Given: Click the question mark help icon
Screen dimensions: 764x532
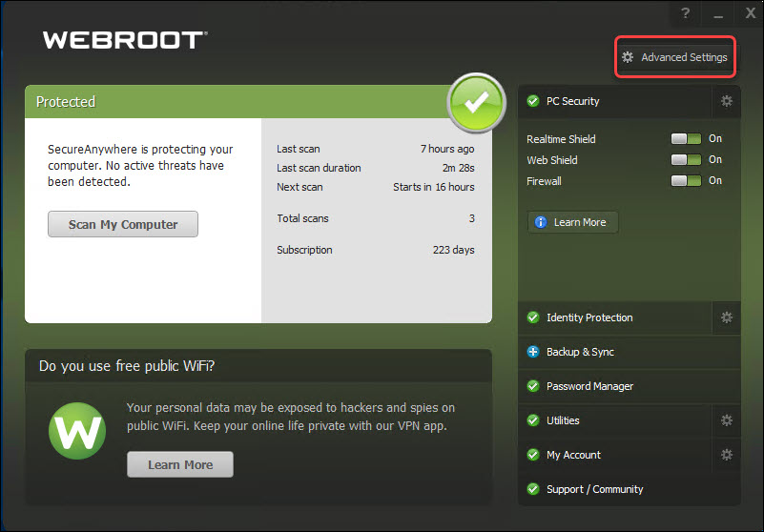Looking at the screenshot, I should tap(685, 13).
